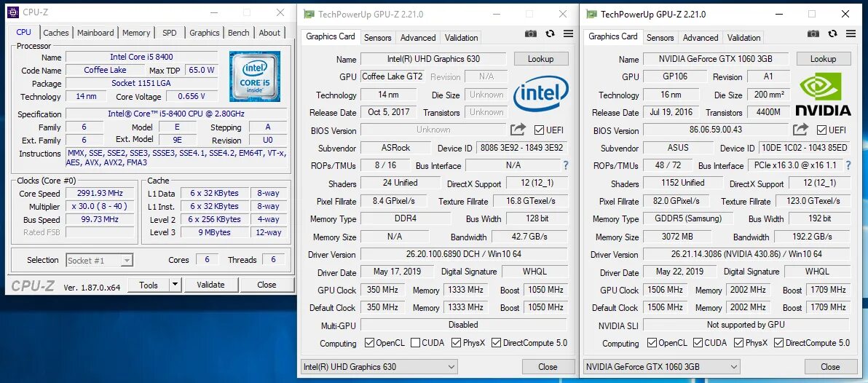Click the refresh icon in Intel GPU-Z window
The width and height of the screenshot is (868, 383).
550,33
